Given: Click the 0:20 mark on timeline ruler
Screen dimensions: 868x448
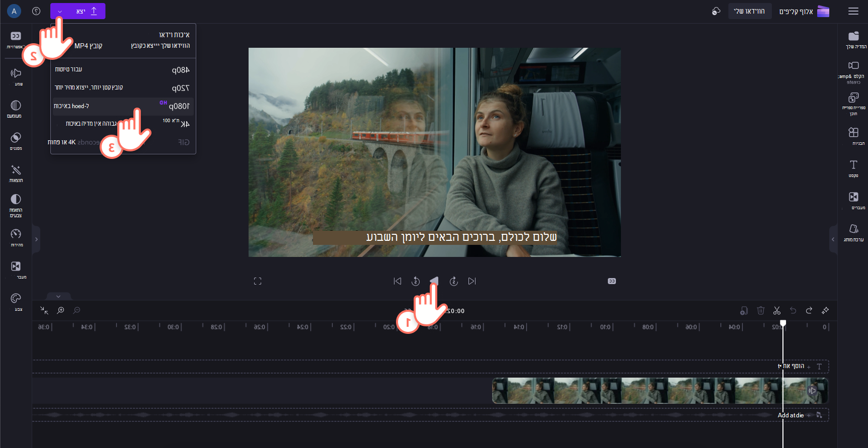Looking at the screenshot, I should click(x=389, y=327).
